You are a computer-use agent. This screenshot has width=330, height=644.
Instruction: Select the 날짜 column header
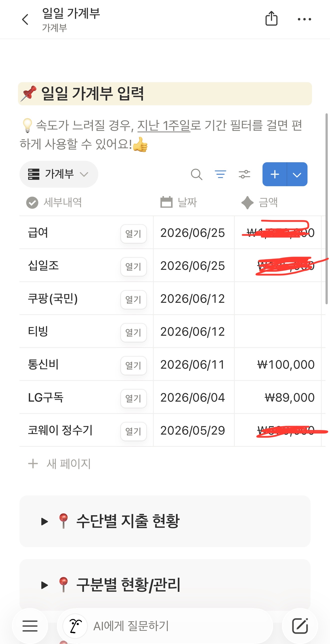[x=179, y=202]
